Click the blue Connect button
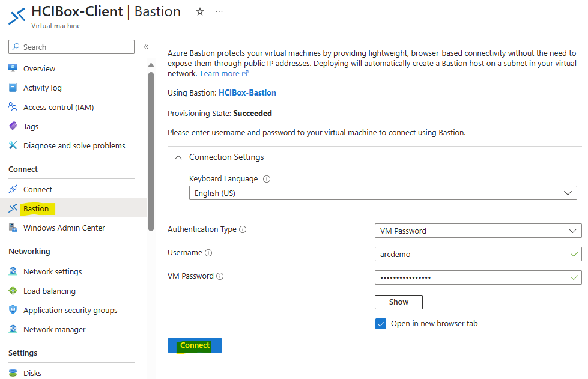Image resolution: width=588 pixels, height=379 pixels. coord(195,345)
